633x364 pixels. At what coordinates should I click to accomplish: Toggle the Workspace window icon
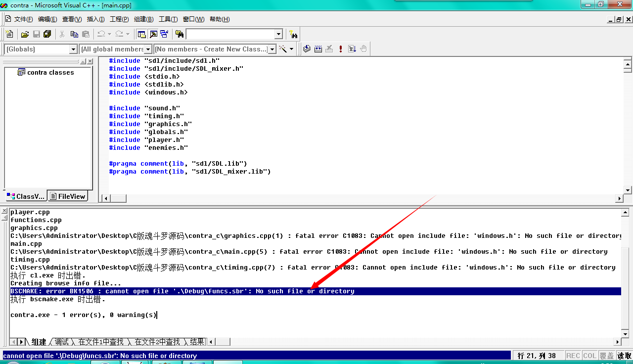pyautogui.click(x=141, y=34)
